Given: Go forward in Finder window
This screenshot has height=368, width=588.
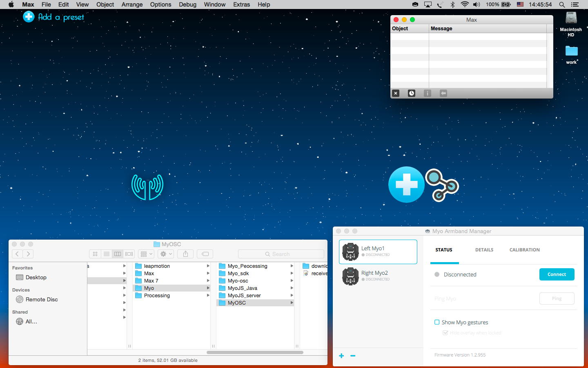Looking at the screenshot, I should pyautogui.click(x=28, y=254).
